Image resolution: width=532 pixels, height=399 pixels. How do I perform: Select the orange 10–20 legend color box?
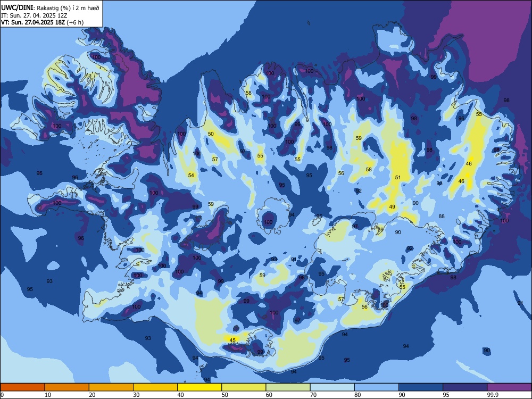[x=67, y=387]
